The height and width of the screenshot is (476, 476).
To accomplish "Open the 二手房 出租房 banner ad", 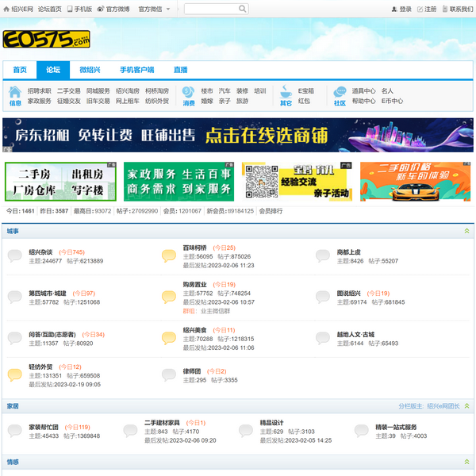I will pyautogui.click(x=60, y=182).
